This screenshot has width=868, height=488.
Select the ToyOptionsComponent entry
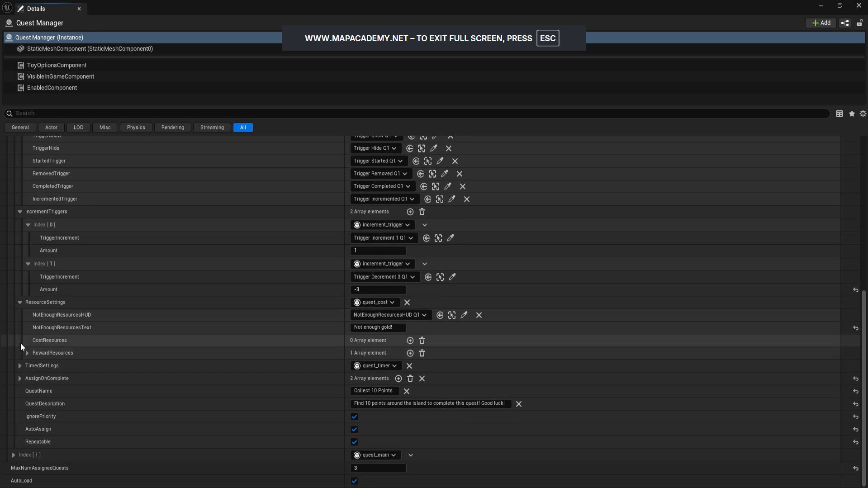(57, 65)
